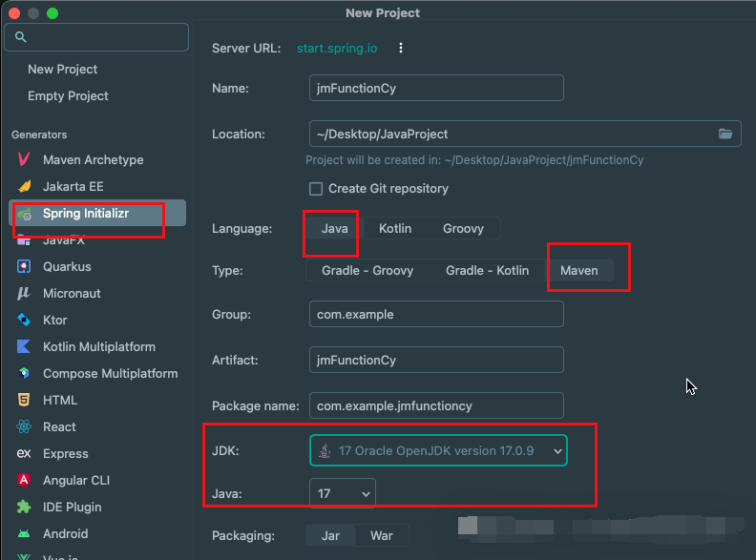The image size is (756, 560).
Task: Select Express generator entry
Action: pyautogui.click(x=66, y=453)
